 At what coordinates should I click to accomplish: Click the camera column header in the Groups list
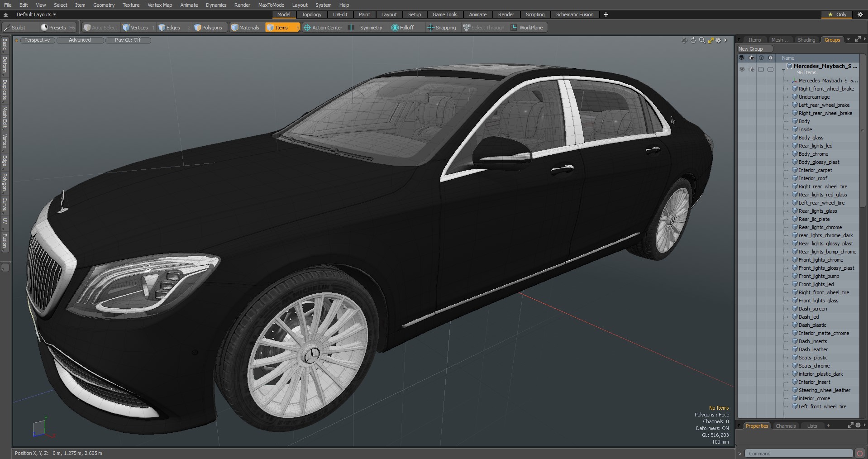(x=752, y=58)
